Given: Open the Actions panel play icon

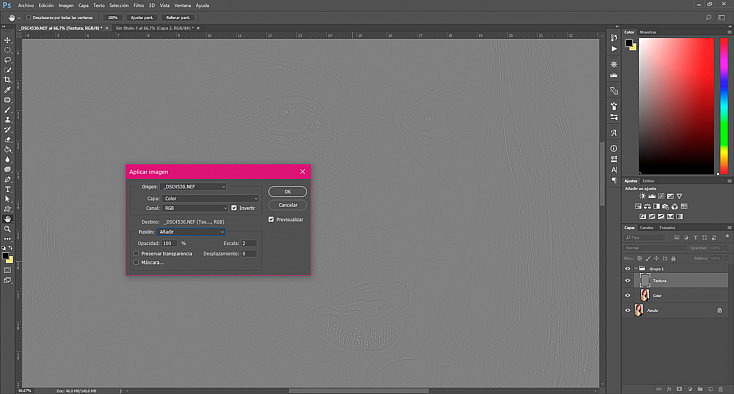Looking at the screenshot, I should [614, 49].
